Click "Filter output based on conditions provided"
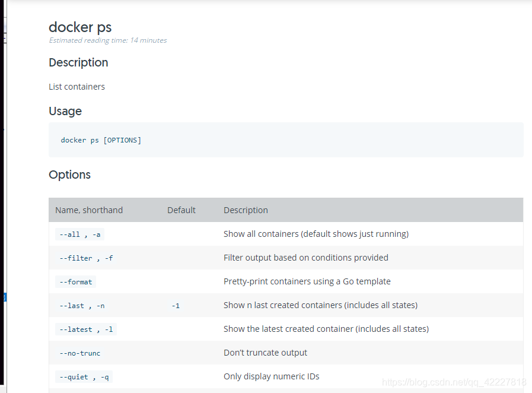The image size is (532, 393). (305, 258)
